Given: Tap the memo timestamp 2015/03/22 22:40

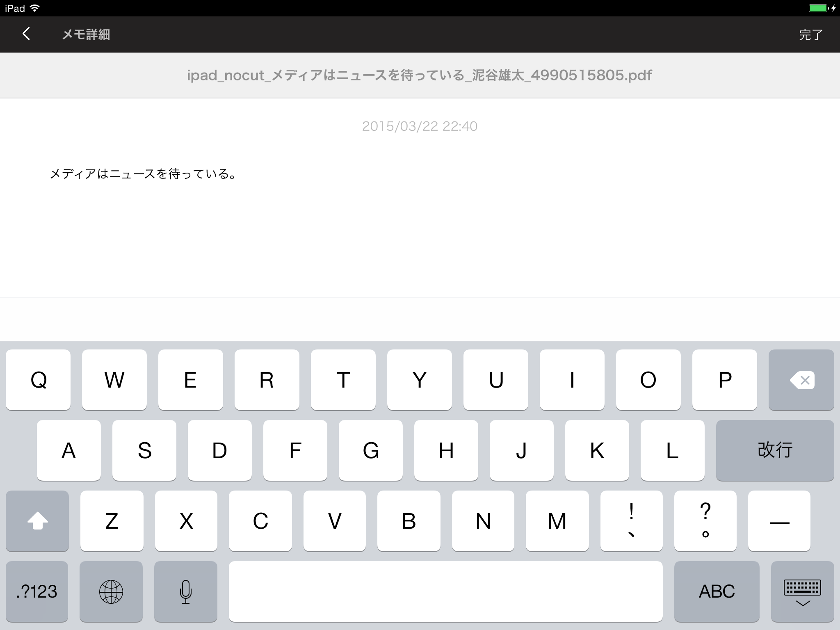Looking at the screenshot, I should [420, 126].
